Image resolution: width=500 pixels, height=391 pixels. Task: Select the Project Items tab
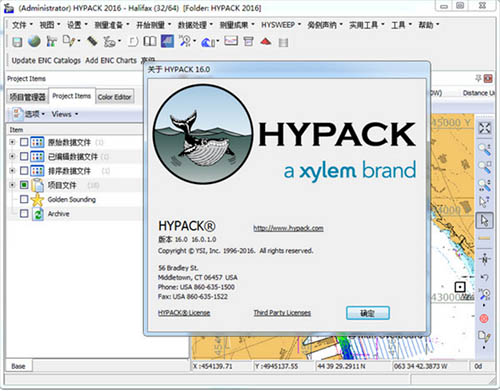[72, 96]
